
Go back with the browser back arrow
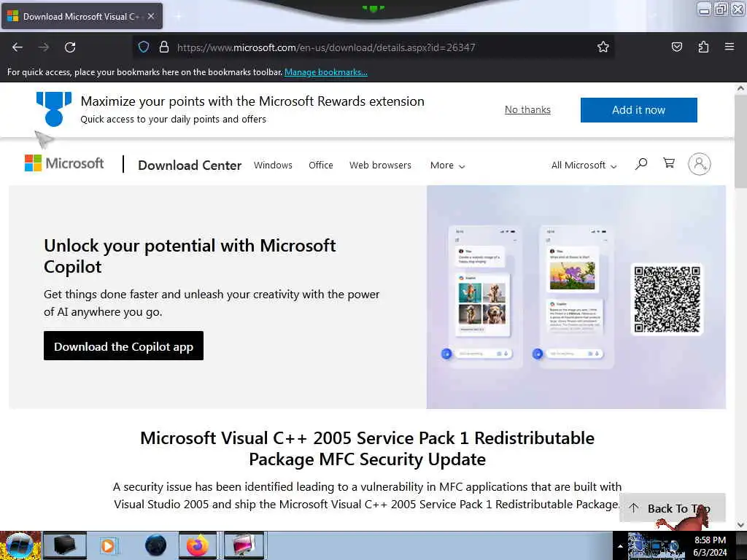[x=18, y=47]
